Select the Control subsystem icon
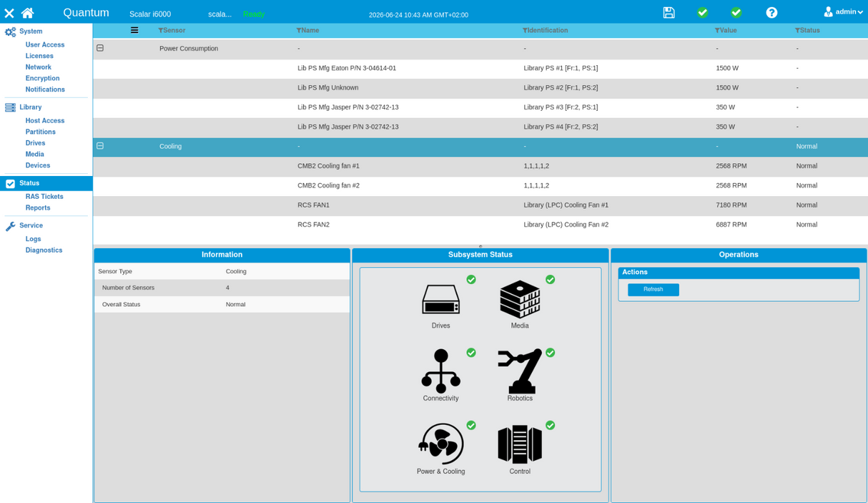The width and height of the screenshot is (868, 503). point(520,444)
